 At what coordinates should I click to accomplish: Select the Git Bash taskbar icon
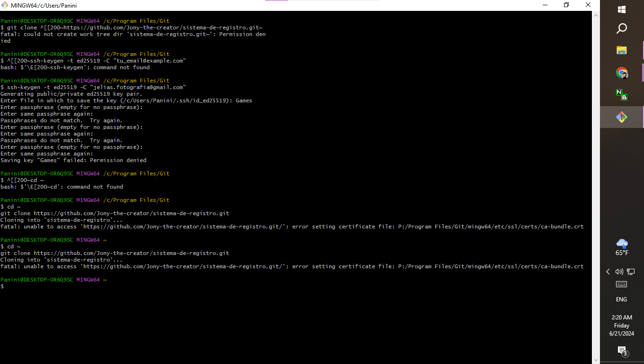coord(622,117)
